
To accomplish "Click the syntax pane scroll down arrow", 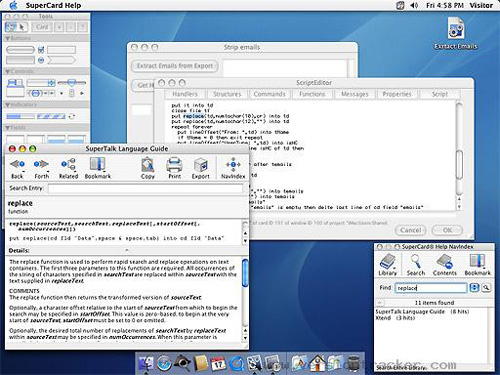I will pos(245,241).
